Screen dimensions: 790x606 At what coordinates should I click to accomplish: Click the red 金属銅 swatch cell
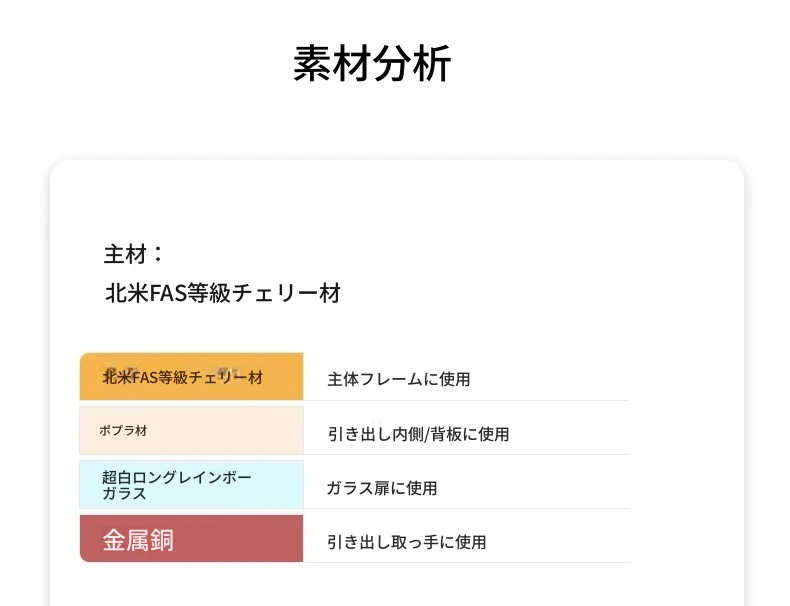(191, 538)
